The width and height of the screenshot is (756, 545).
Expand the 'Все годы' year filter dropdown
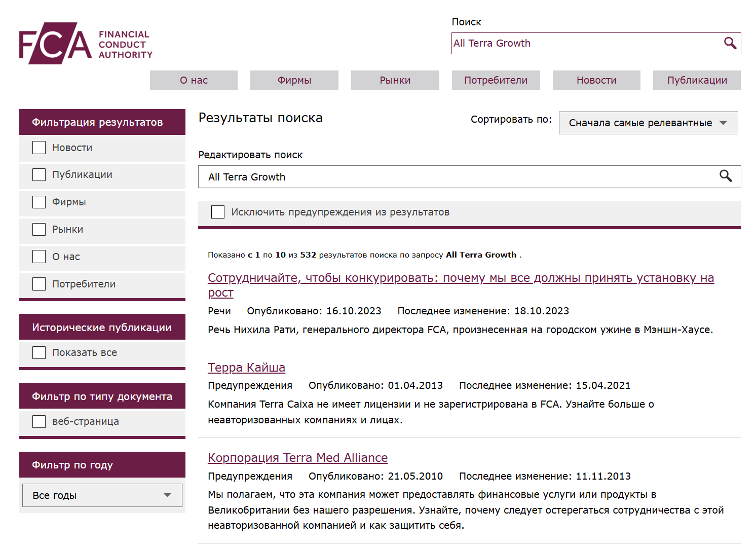tap(102, 495)
